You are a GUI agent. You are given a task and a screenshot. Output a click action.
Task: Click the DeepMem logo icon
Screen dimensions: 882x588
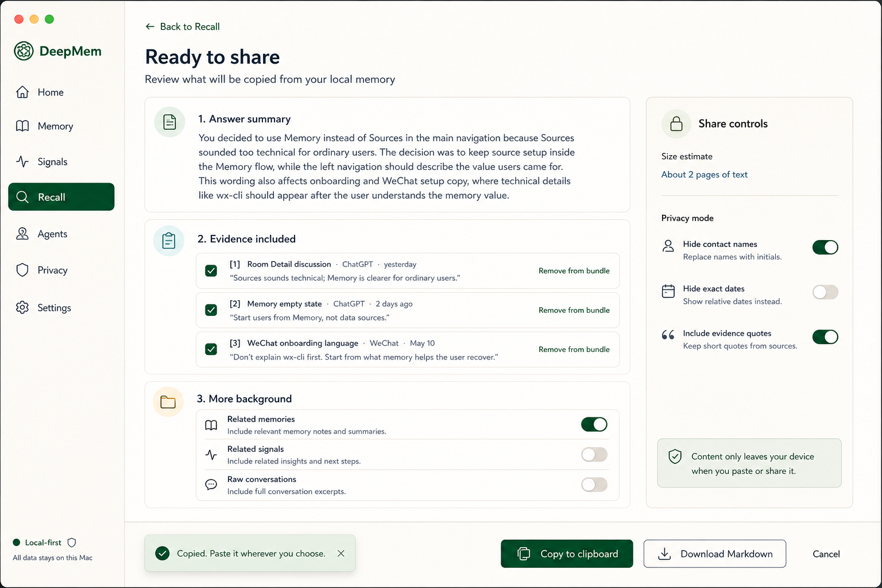coord(24,51)
